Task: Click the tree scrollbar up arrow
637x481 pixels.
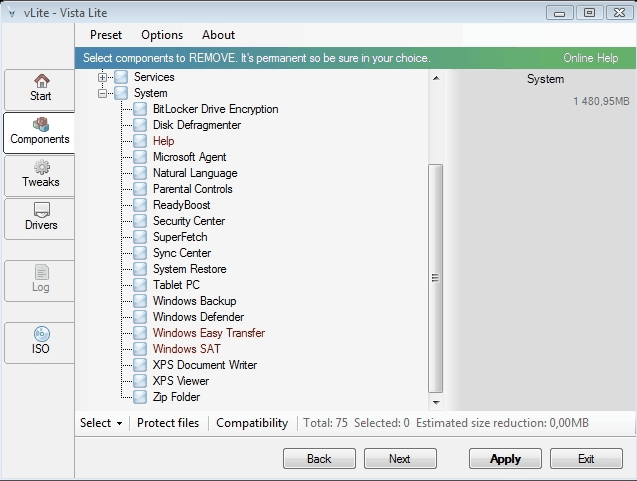Action: [436, 78]
